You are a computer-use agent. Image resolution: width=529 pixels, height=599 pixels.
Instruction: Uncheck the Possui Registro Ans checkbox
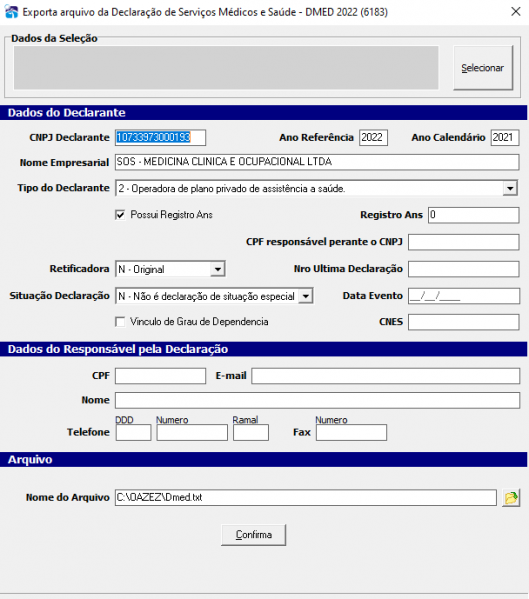120,215
